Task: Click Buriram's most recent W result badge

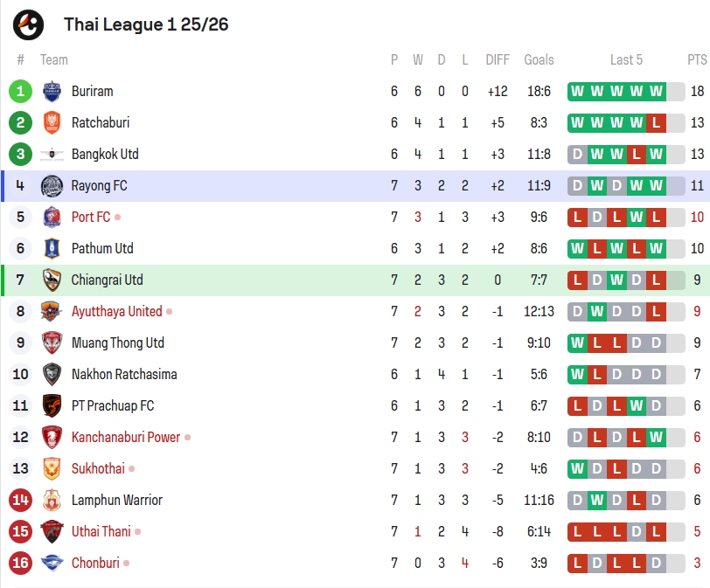Action: [x=656, y=91]
